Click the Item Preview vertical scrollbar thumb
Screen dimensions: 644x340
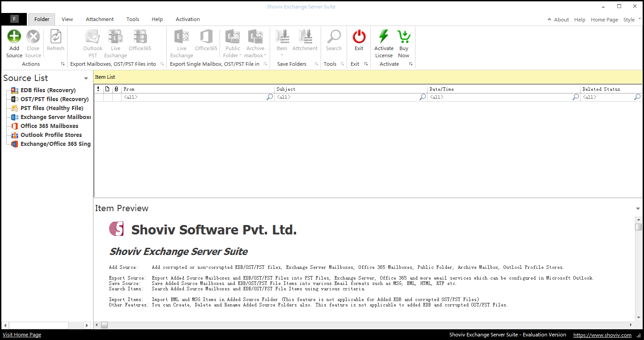638,227
